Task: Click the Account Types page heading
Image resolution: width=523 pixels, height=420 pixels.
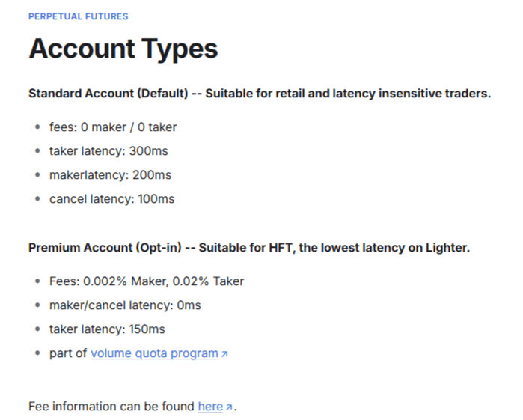Action: (x=123, y=49)
